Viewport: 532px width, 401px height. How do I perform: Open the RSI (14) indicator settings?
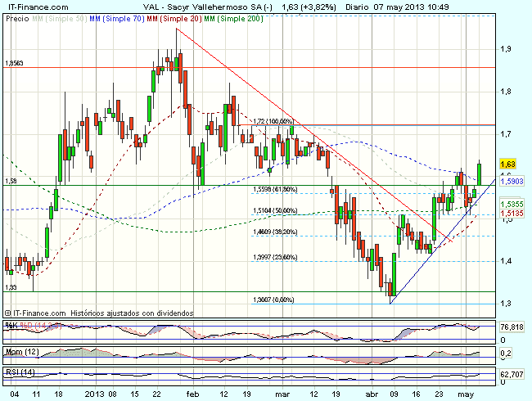point(18,373)
